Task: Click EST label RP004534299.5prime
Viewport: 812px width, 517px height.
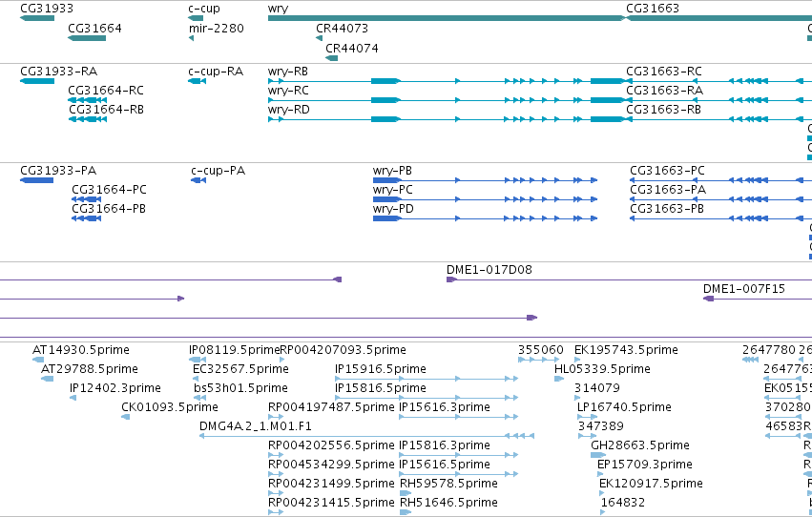Action: tap(331, 465)
